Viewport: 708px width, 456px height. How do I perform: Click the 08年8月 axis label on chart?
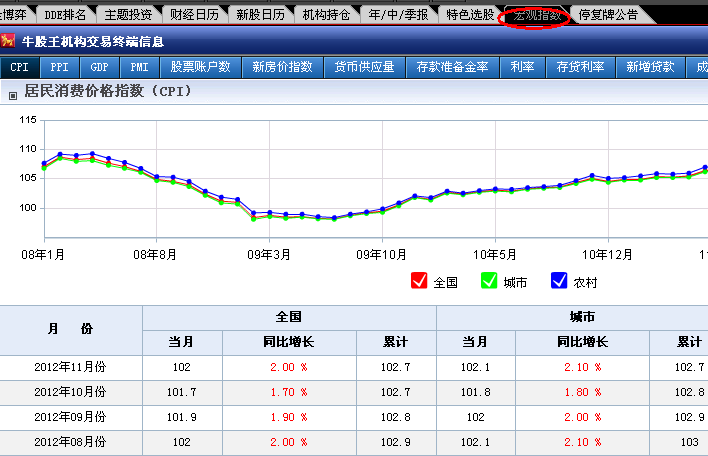coord(155,255)
